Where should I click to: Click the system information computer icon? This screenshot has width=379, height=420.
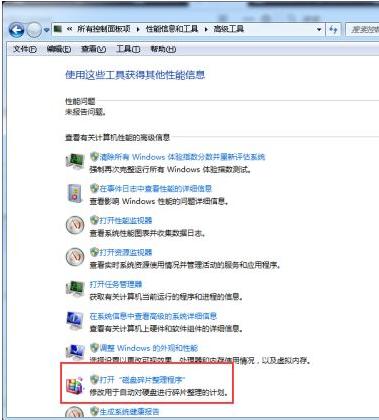pyautogui.click(x=74, y=321)
